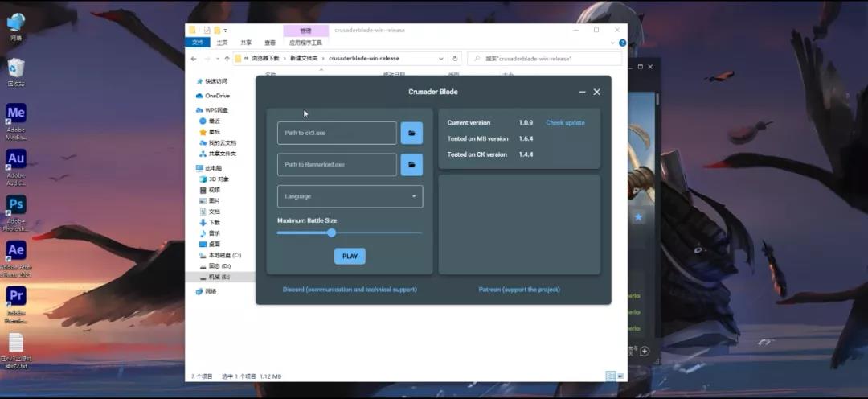The height and width of the screenshot is (399, 868).
Task: Open recent locations dropdown arrow
Action: pos(218,58)
